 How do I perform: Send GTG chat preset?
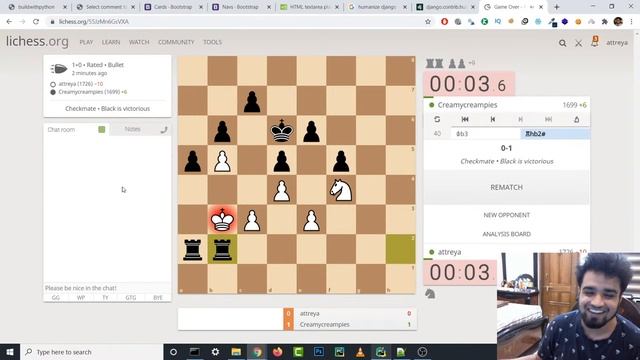point(131,298)
